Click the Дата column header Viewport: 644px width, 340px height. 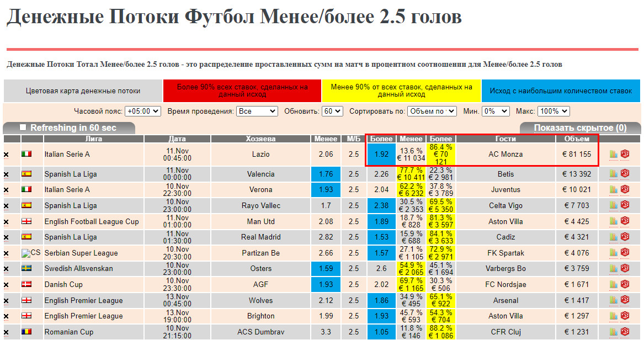pyautogui.click(x=177, y=139)
